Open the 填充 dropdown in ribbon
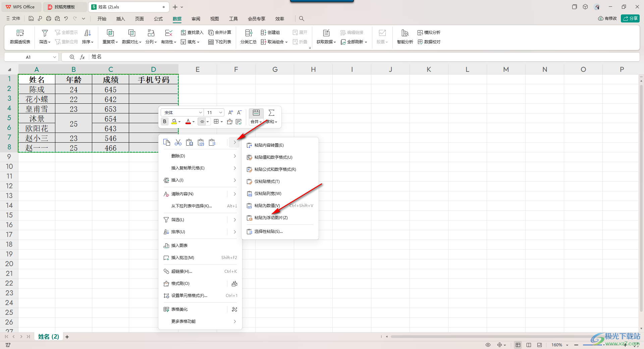Viewport: 644px width, 349px height. tap(190, 42)
